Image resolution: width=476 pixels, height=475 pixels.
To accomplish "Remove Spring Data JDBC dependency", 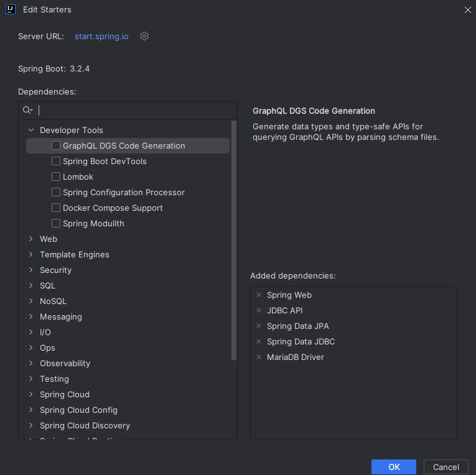I will pos(259,341).
